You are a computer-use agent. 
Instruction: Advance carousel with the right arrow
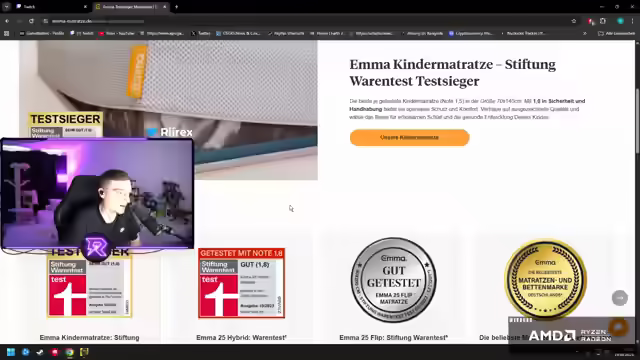(x=620, y=298)
